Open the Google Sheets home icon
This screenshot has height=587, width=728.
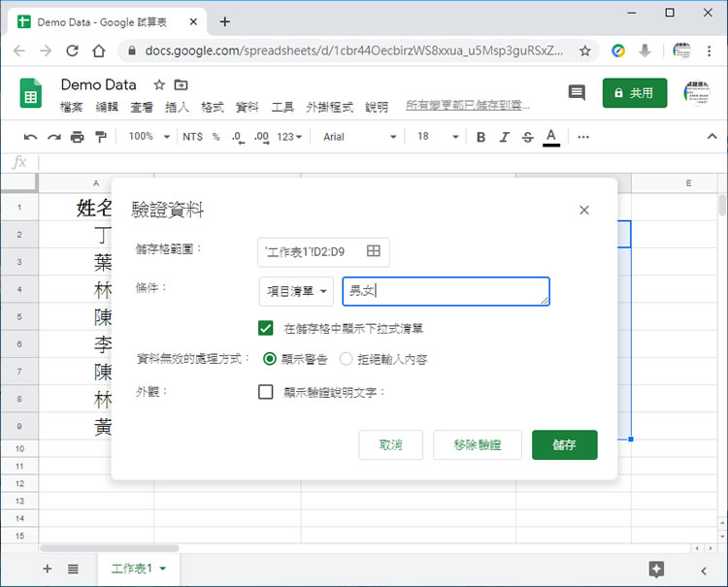click(31, 93)
